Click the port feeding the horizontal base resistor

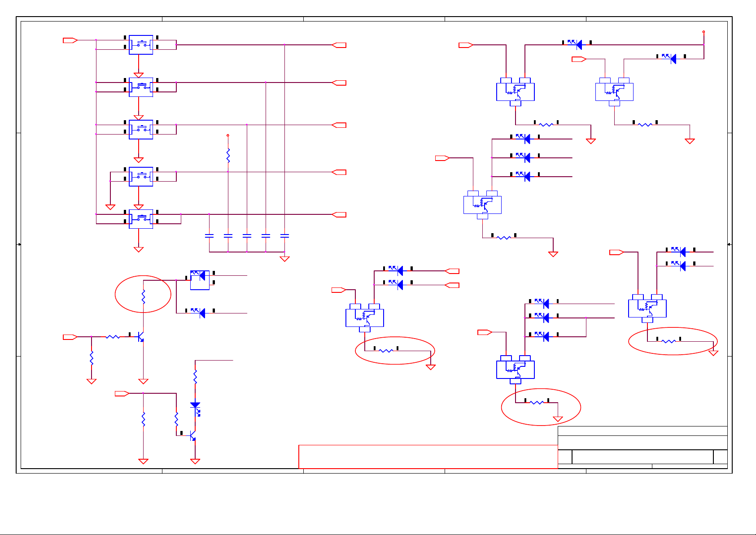point(70,337)
